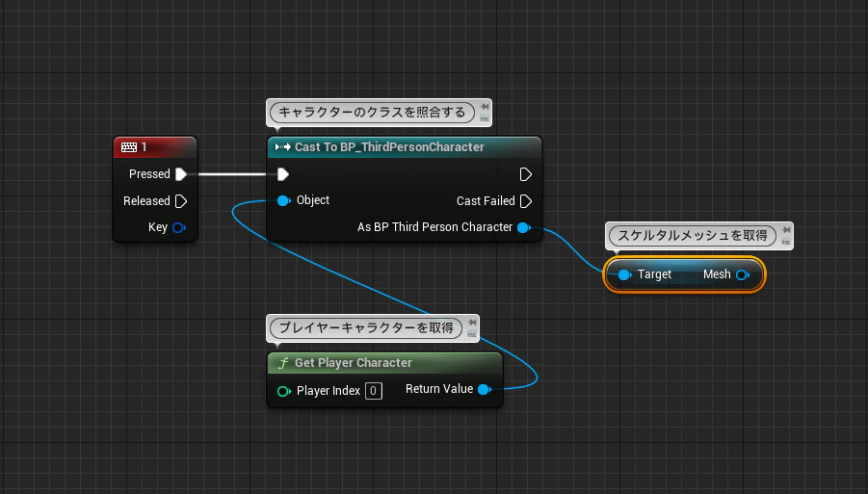Screen dimensions: 868x494
Task: Click the keyboard icon on the 1 node
Action: point(129,147)
